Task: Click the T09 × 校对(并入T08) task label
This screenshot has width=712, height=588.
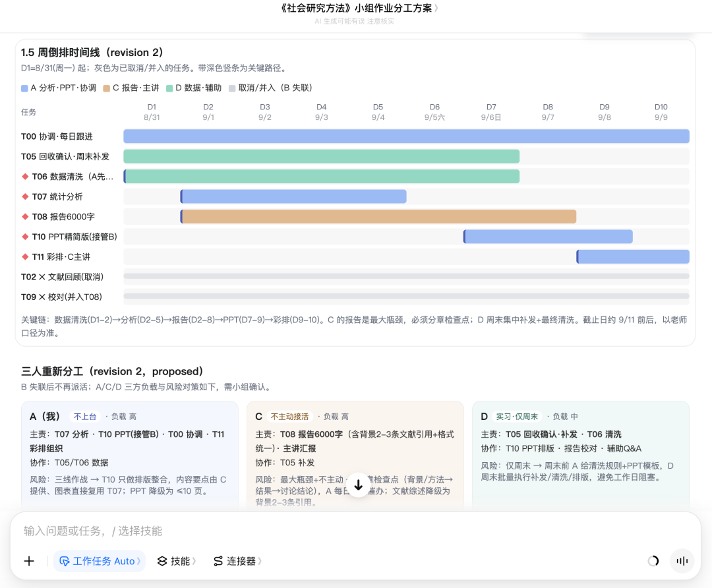Action: click(61, 297)
